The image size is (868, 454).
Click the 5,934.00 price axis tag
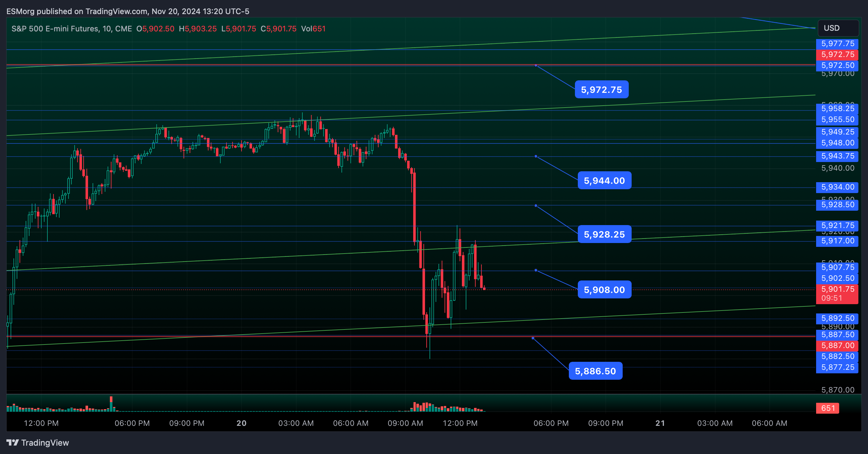(837, 187)
